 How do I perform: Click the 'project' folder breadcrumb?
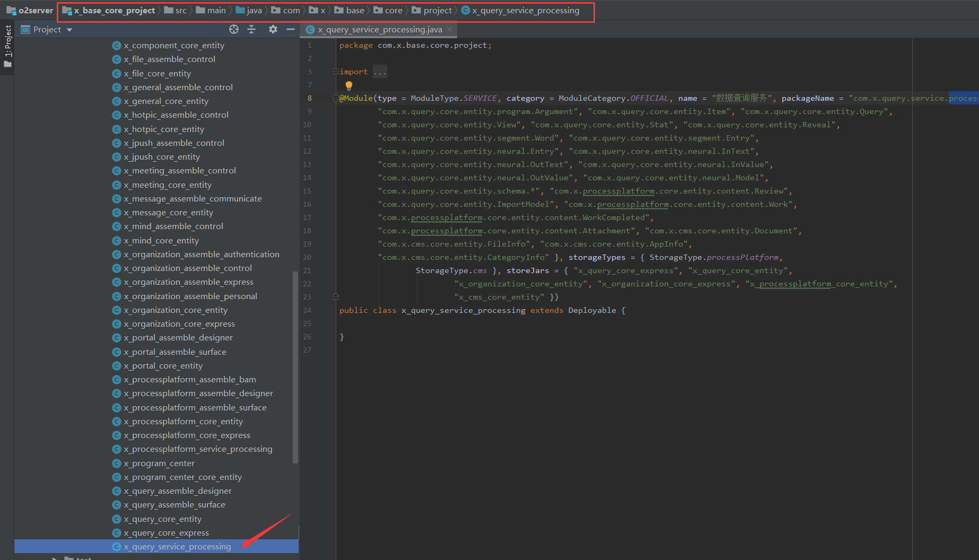pyautogui.click(x=437, y=11)
